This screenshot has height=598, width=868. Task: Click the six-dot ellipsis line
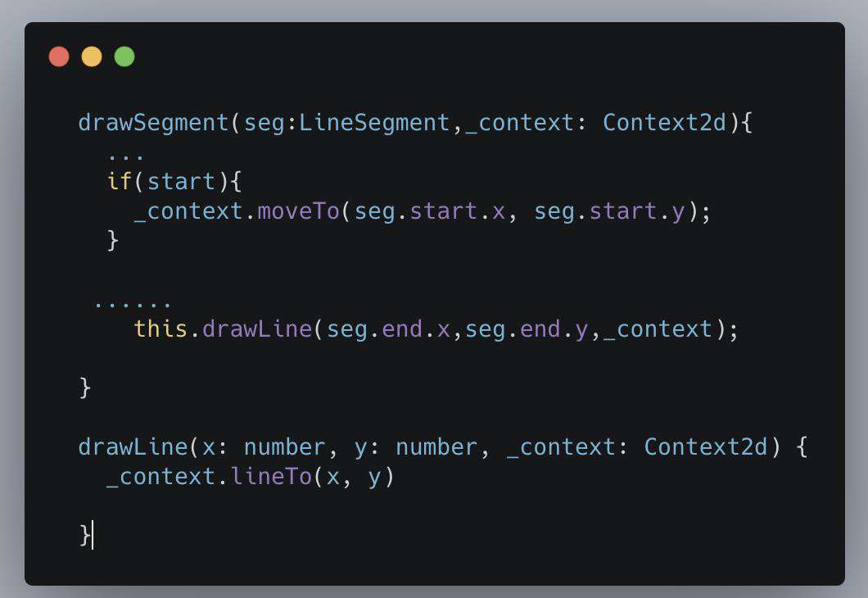coord(133,304)
